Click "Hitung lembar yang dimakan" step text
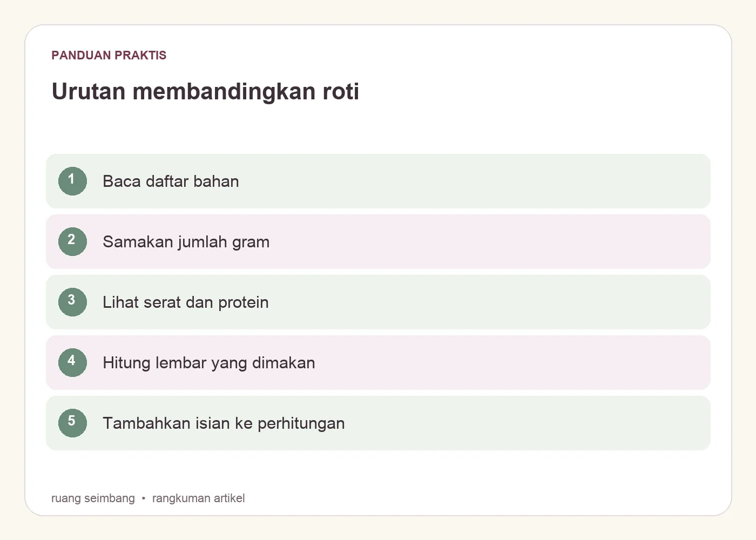The image size is (756, 540). 208,363
